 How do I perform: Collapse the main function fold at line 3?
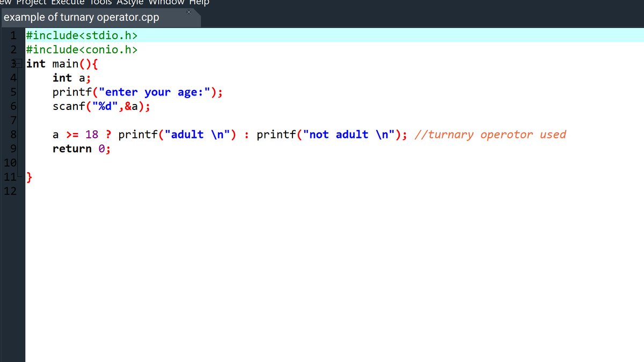click(x=18, y=63)
